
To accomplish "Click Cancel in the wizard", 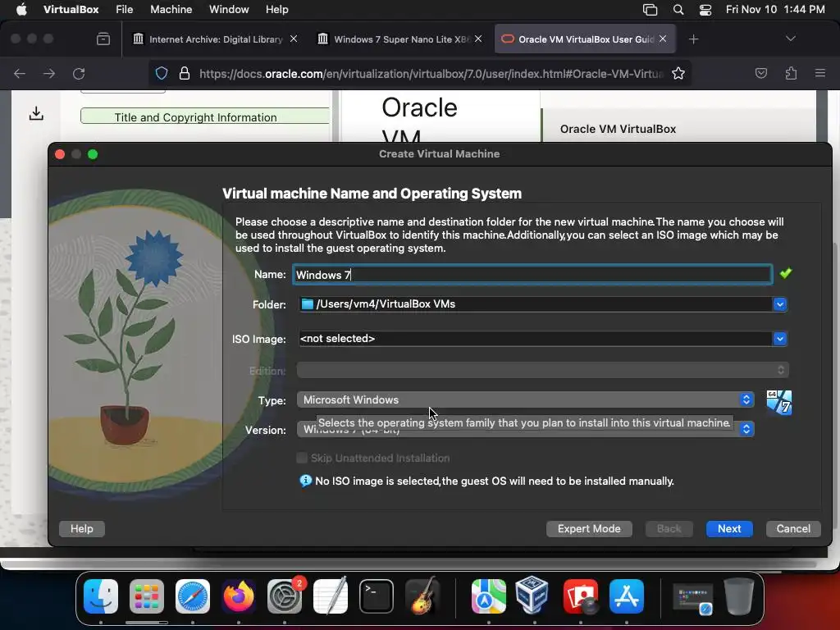I will 793,529.
